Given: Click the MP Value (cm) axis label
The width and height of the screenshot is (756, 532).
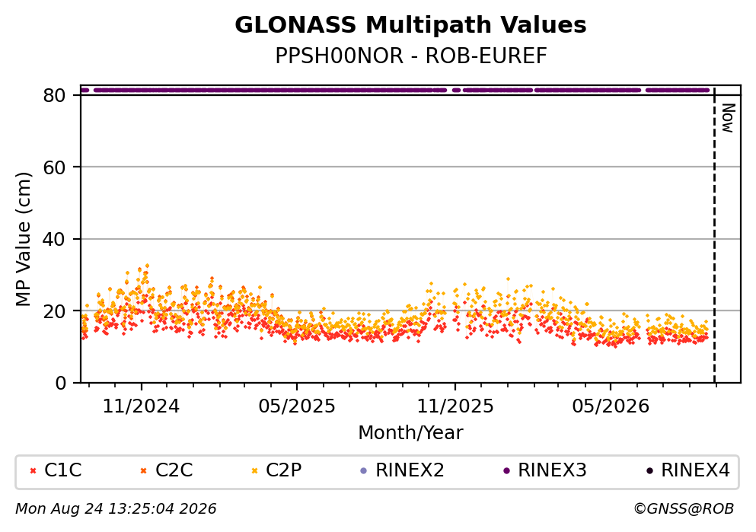Looking at the screenshot, I should pos(23,240).
